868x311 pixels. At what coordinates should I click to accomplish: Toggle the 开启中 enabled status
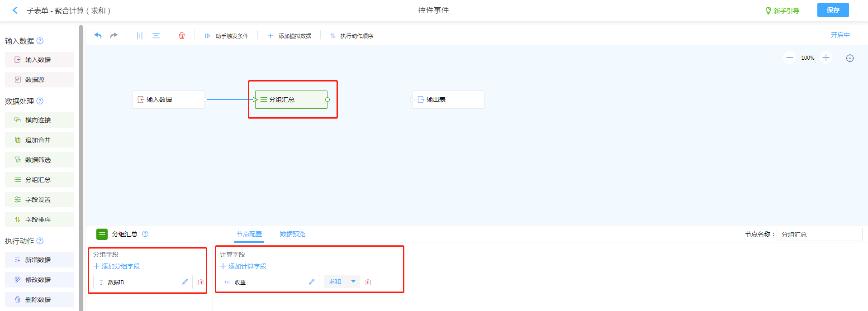pyautogui.click(x=840, y=35)
